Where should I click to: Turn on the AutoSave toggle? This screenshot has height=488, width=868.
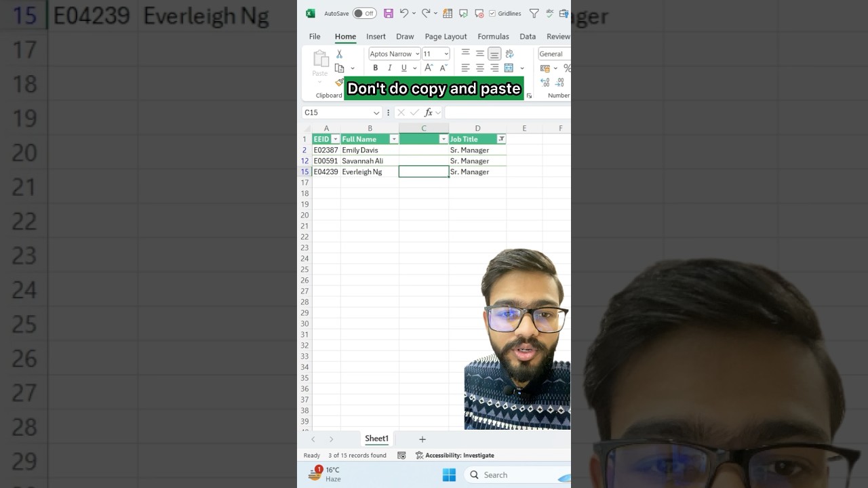pyautogui.click(x=364, y=13)
